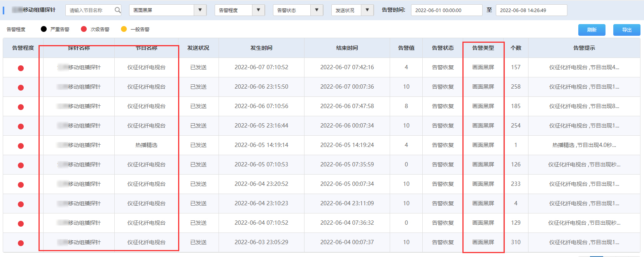Click the 个数 column header

[x=516, y=48]
